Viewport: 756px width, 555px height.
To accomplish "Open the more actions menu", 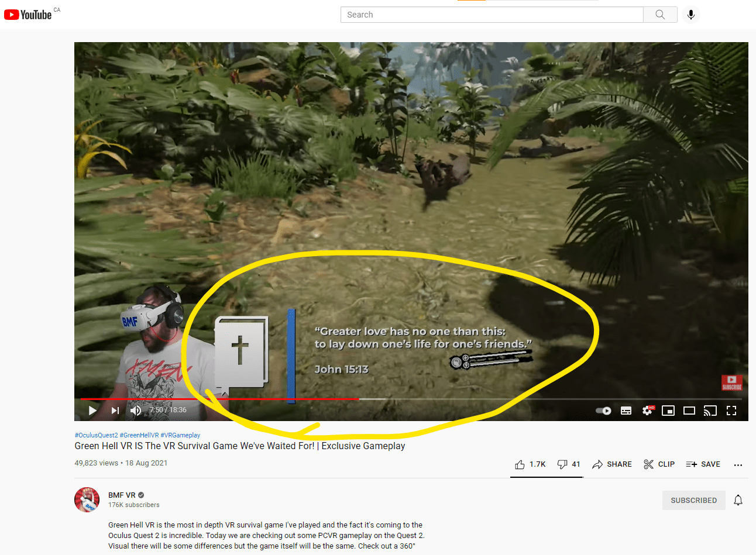I will click(738, 464).
